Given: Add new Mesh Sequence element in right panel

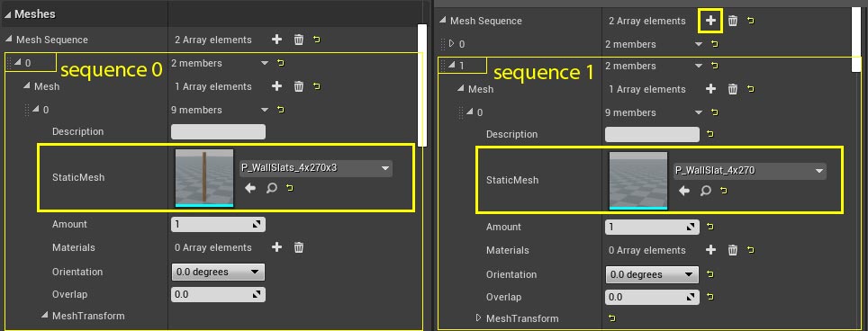Looking at the screenshot, I should click(710, 21).
